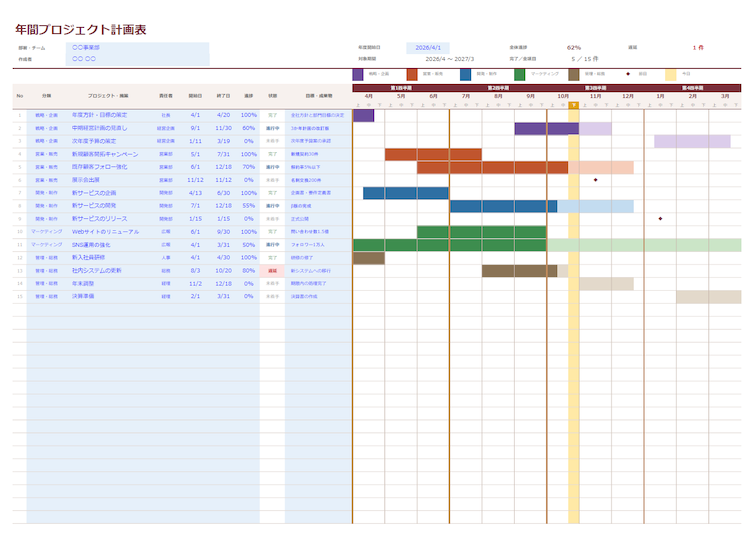Click end date 11/30
This screenshot has width=754, height=533.
coord(224,128)
